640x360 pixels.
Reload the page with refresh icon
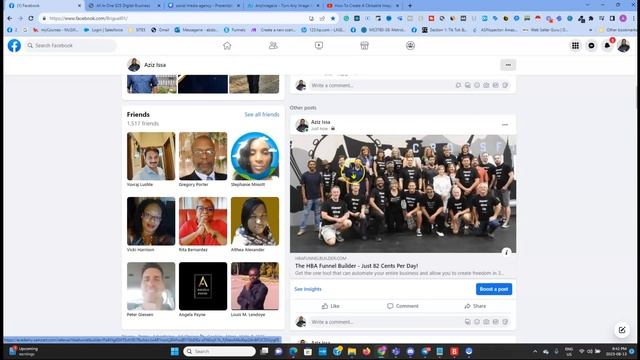point(31,18)
